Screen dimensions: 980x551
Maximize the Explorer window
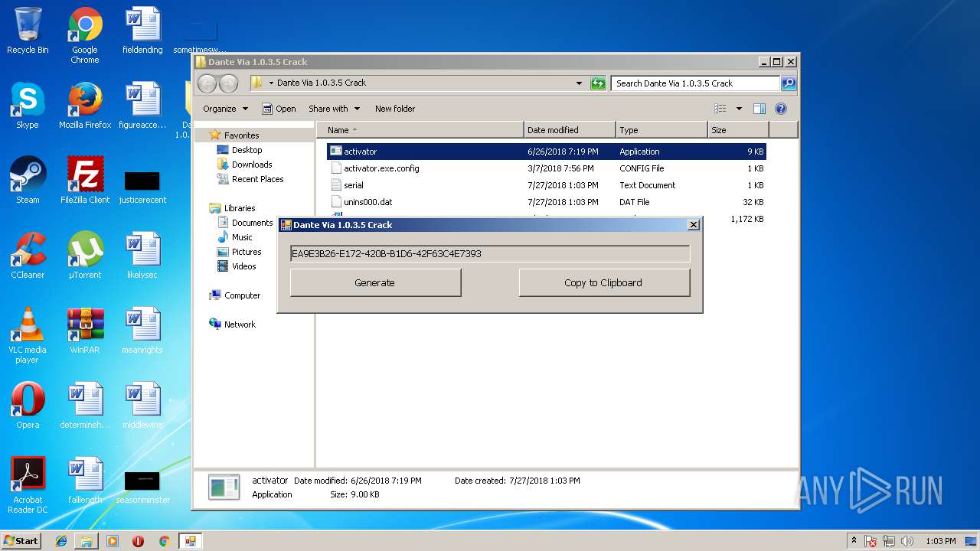[x=777, y=62]
